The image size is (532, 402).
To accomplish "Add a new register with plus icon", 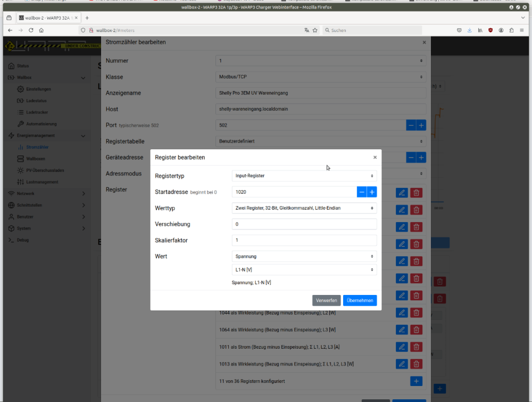I will point(417,381).
